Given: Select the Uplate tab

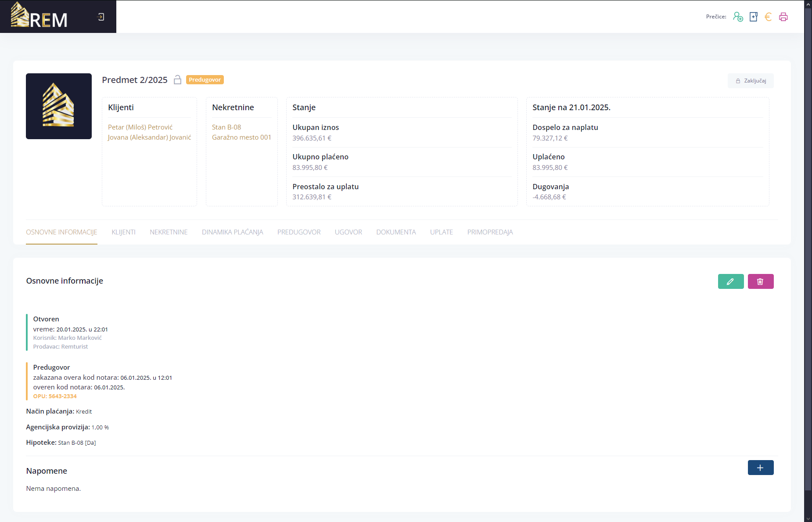Looking at the screenshot, I should (441, 232).
